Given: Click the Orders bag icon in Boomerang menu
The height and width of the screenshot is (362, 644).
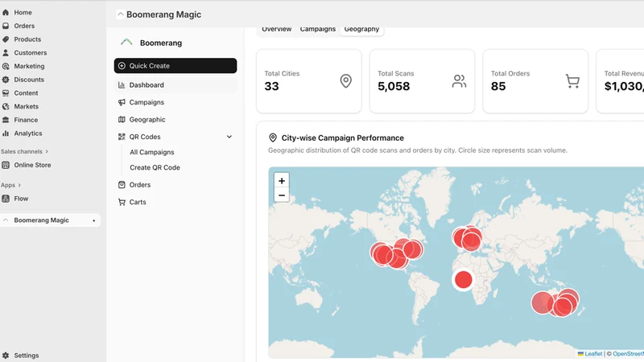Looking at the screenshot, I should pyautogui.click(x=122, y=185).
